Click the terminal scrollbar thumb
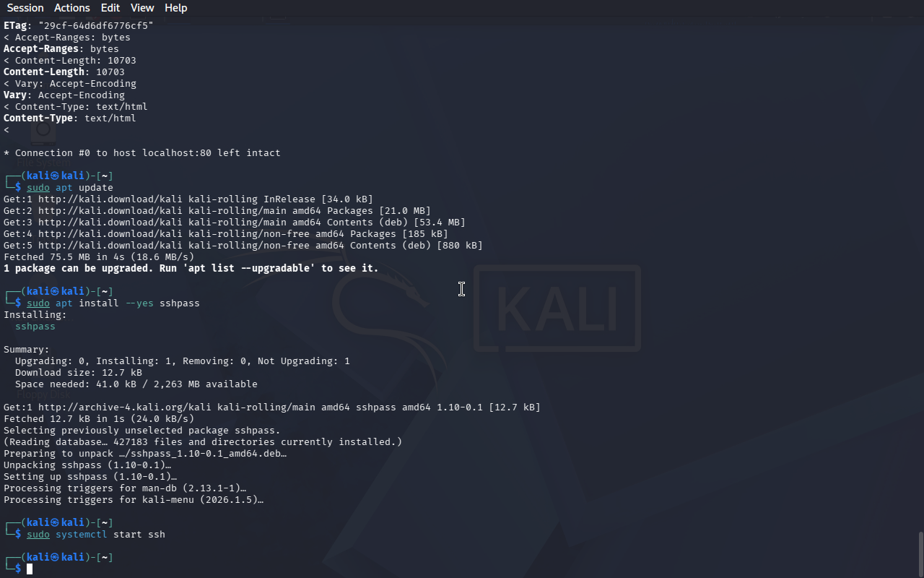Viewport: 924px width, 578px height. pos(920,554)
